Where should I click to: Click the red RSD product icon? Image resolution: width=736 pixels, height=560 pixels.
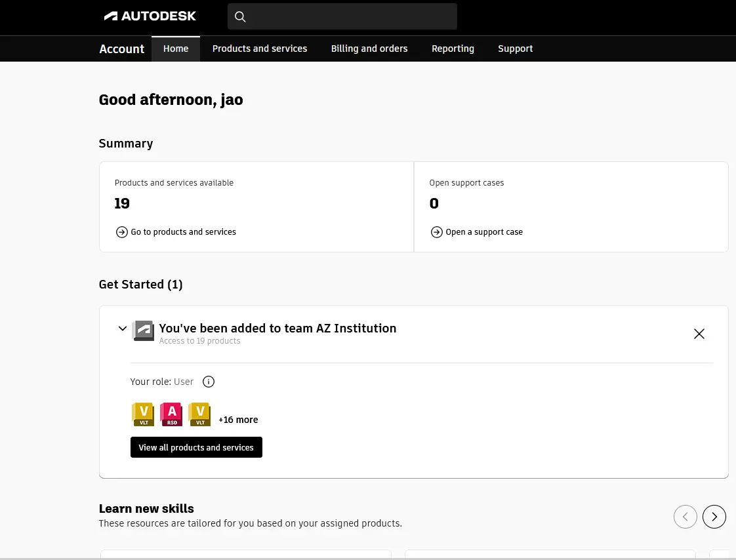click(x=171, y=414)
